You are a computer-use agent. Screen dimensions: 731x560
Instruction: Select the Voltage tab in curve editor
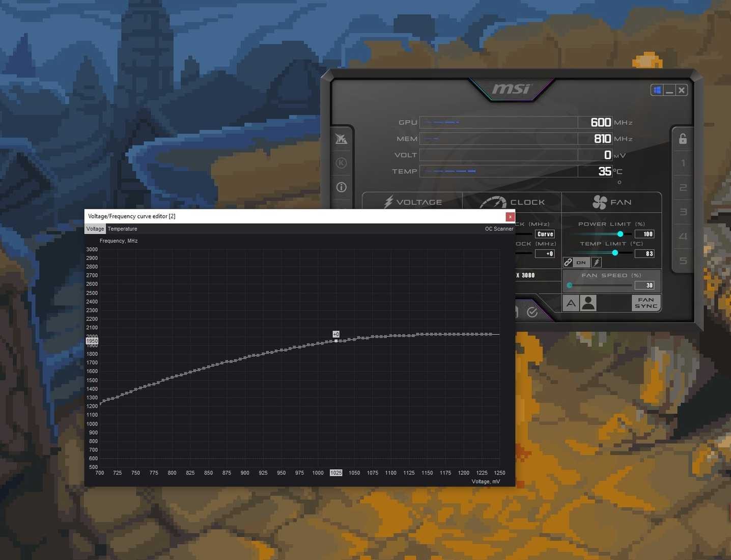coord(95,229)
